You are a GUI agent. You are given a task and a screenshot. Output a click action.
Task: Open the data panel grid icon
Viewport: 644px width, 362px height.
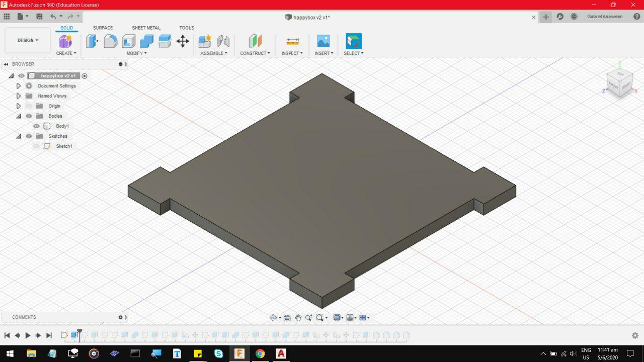pyautogui.click(x=7, y=17)
